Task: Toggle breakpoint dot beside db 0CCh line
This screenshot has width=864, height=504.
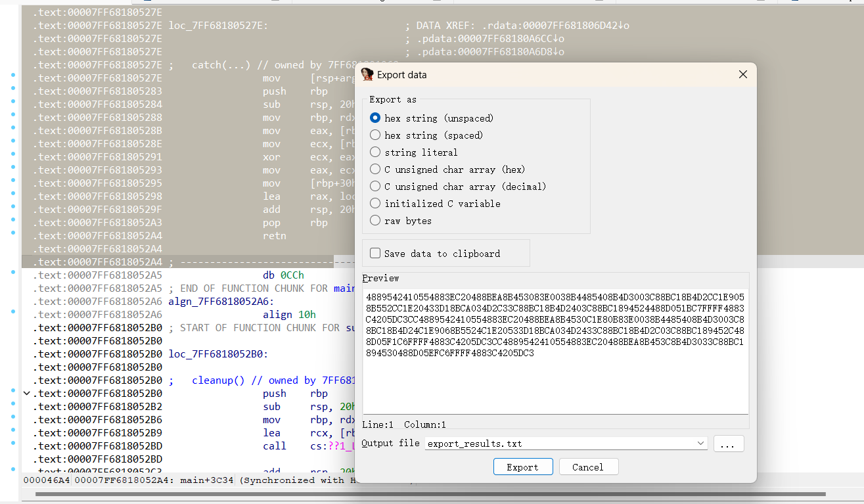Action: 13,273
